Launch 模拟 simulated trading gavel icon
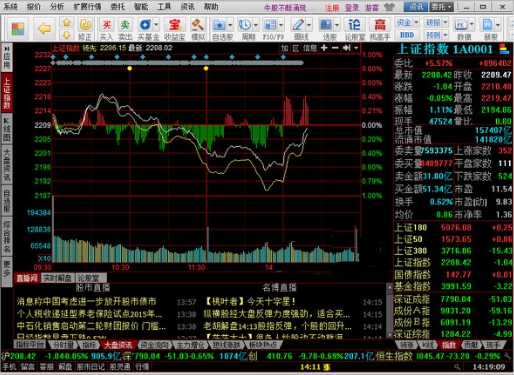 point(198,28)
